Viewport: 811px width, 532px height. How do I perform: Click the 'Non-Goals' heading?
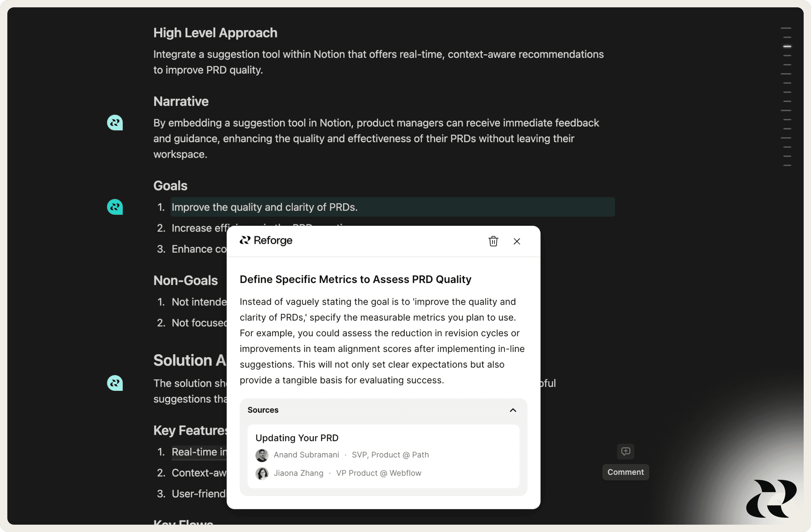186,280
